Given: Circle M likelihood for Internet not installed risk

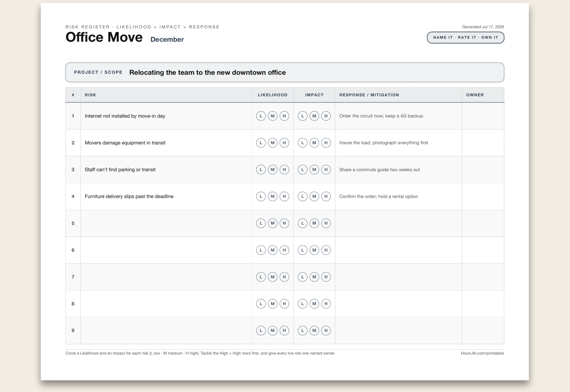Looking at the screenshot, I should (273, 116).
